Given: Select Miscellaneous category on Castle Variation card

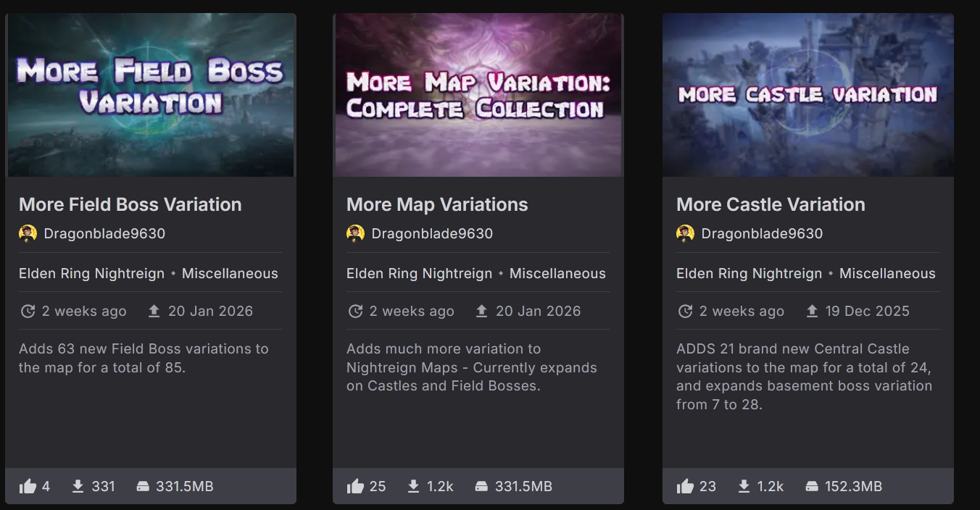Looking at the screenshot, I should [887, 273].
